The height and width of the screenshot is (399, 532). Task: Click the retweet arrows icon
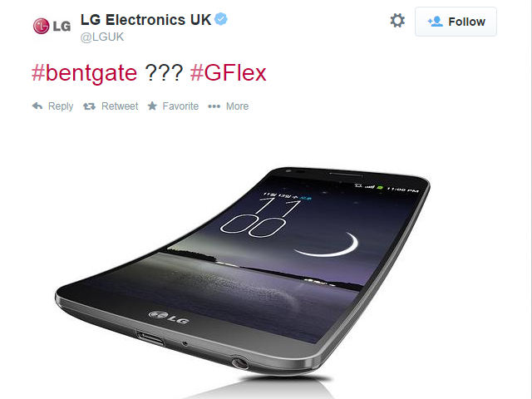point(89,106)
